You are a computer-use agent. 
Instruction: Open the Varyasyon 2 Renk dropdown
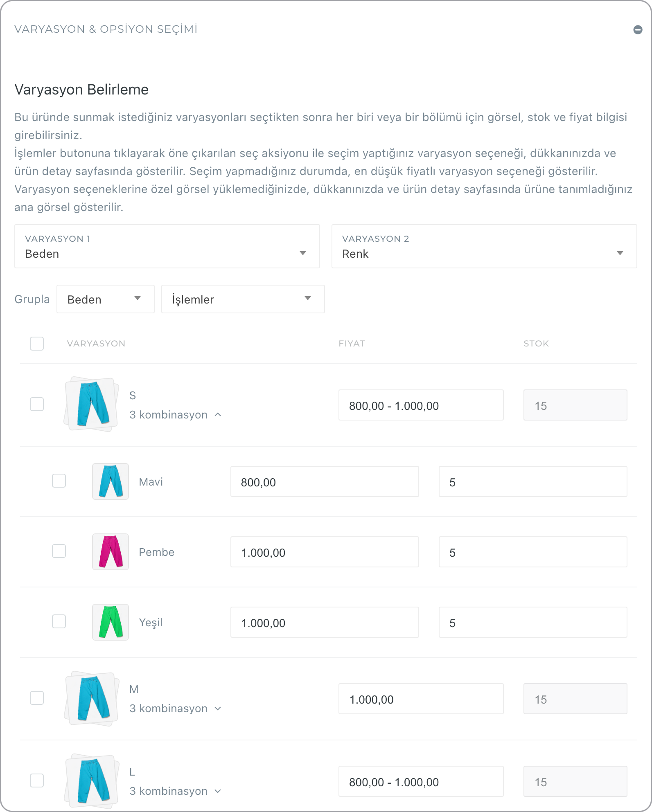click(484, 247)
